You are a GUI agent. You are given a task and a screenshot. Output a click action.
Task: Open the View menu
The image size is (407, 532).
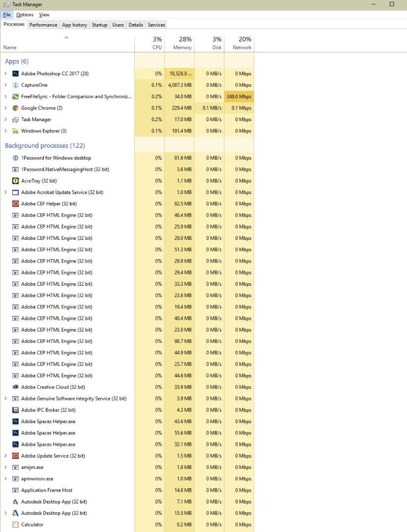tap(44, 15)
